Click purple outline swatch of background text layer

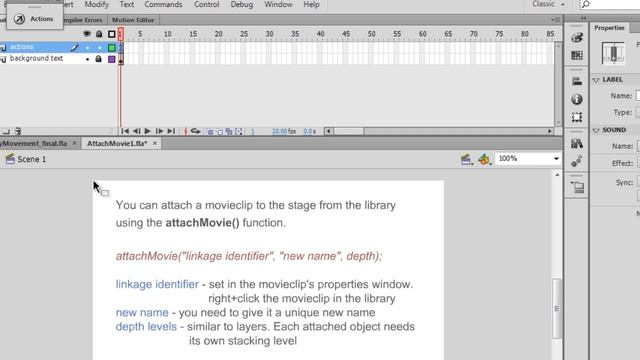tap(111, 59)
